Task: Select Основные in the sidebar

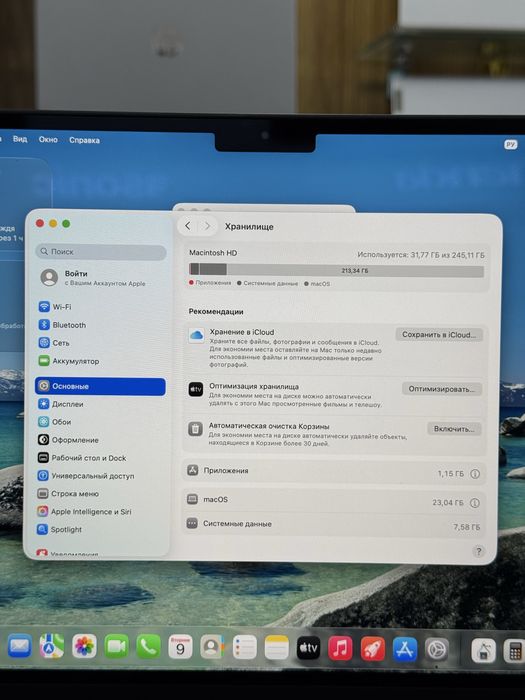Action: click(x=100, y=386)
